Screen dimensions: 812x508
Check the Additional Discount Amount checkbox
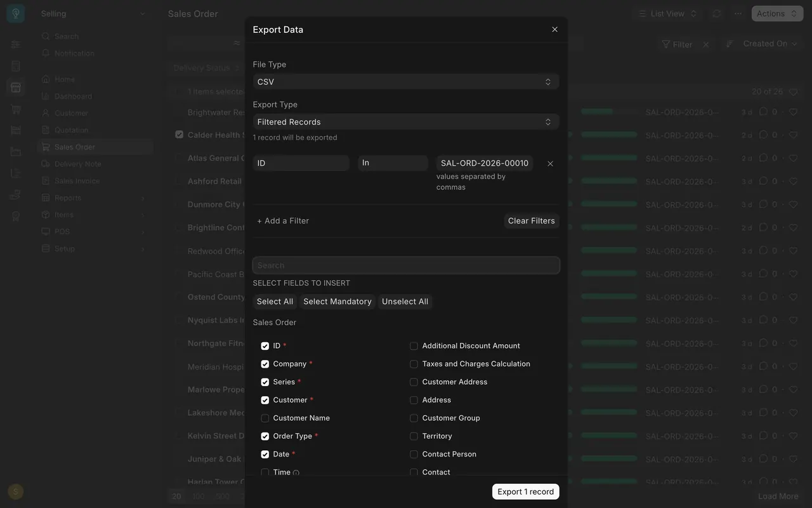(414, 346)
